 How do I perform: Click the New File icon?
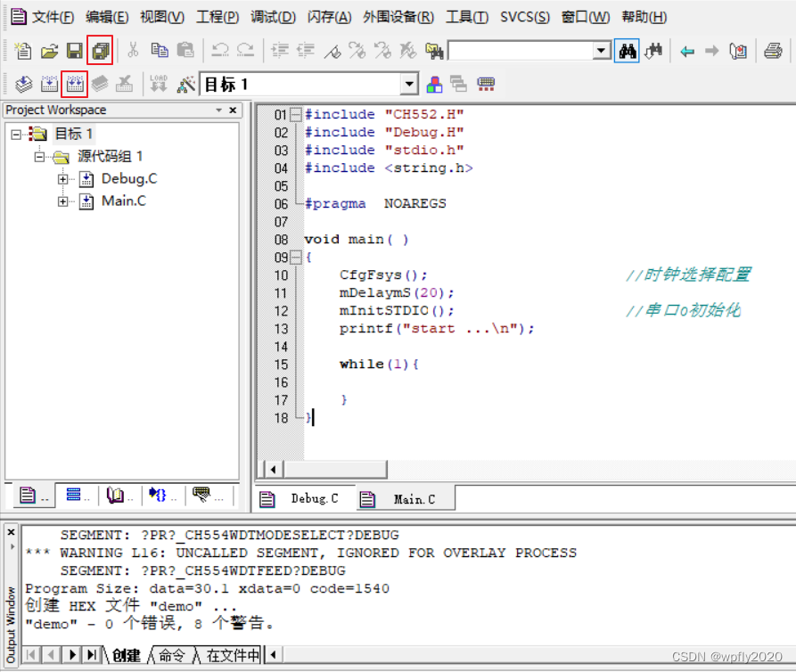[21, 51]
